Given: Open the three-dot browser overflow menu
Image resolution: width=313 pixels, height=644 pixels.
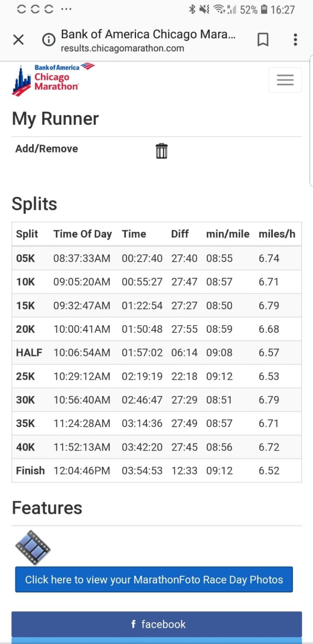Looking at the screenshot, I should [295, 40].
